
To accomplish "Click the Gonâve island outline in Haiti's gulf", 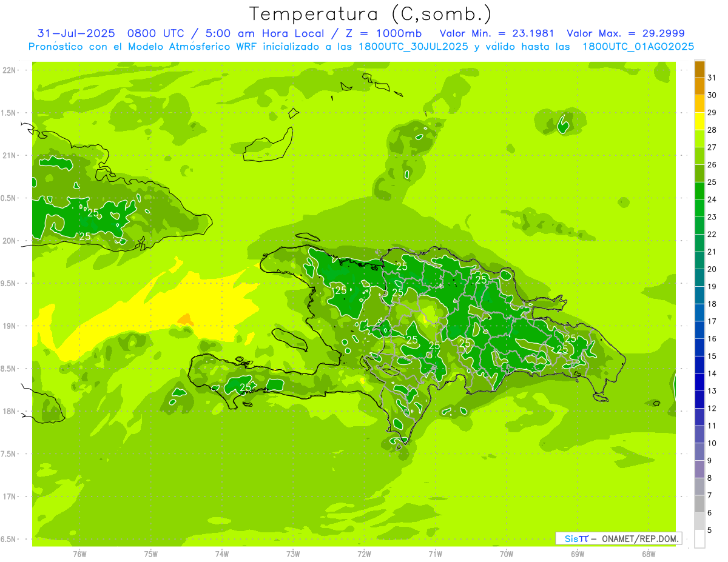I will click(x=290, y=339).
